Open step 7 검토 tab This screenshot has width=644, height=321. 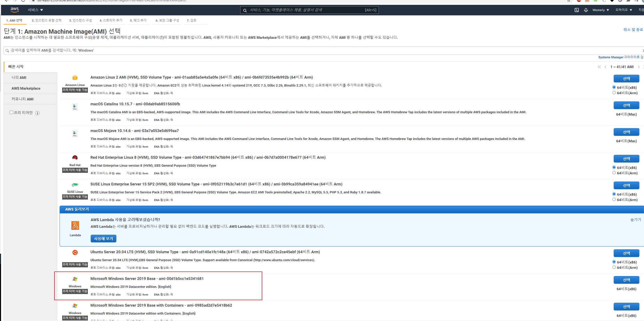[x=192, y=21]
